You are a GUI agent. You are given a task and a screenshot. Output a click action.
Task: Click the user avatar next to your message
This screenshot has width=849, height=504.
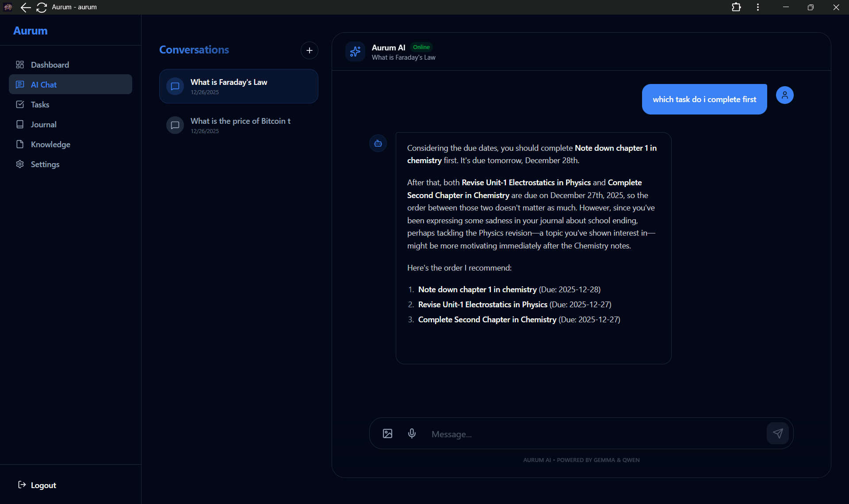coord(784,95)
